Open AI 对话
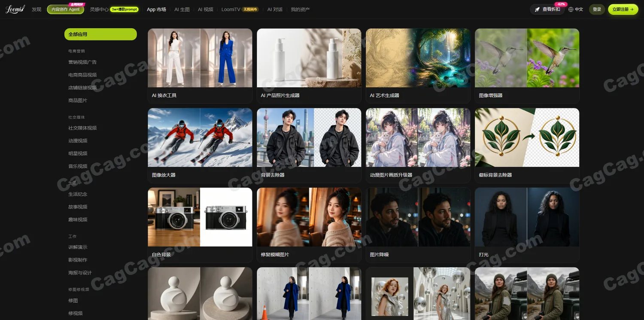644x320 pixels. [275, 9]
